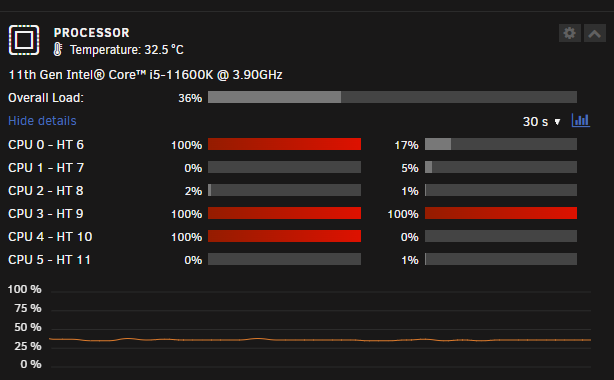The height and width of the screenshot is (380, 614).
Task: Click the HT 9 100% red bar
Action: [501, 213]
